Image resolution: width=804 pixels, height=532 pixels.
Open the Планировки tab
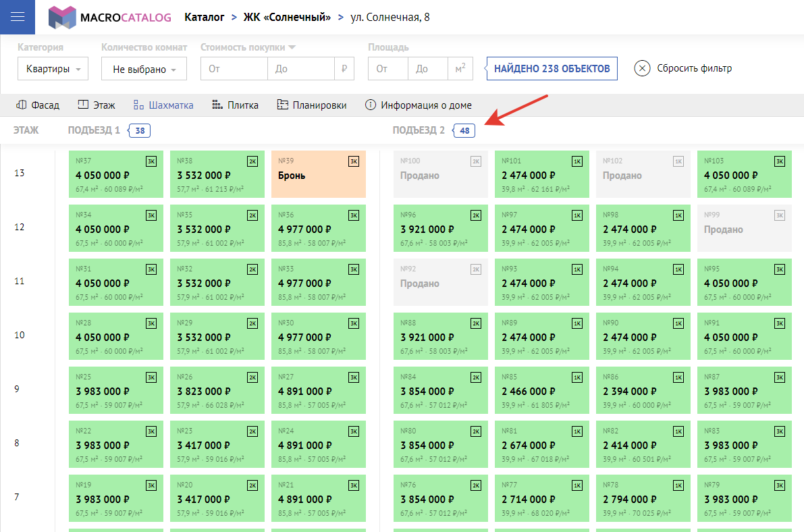pos(312,105)
